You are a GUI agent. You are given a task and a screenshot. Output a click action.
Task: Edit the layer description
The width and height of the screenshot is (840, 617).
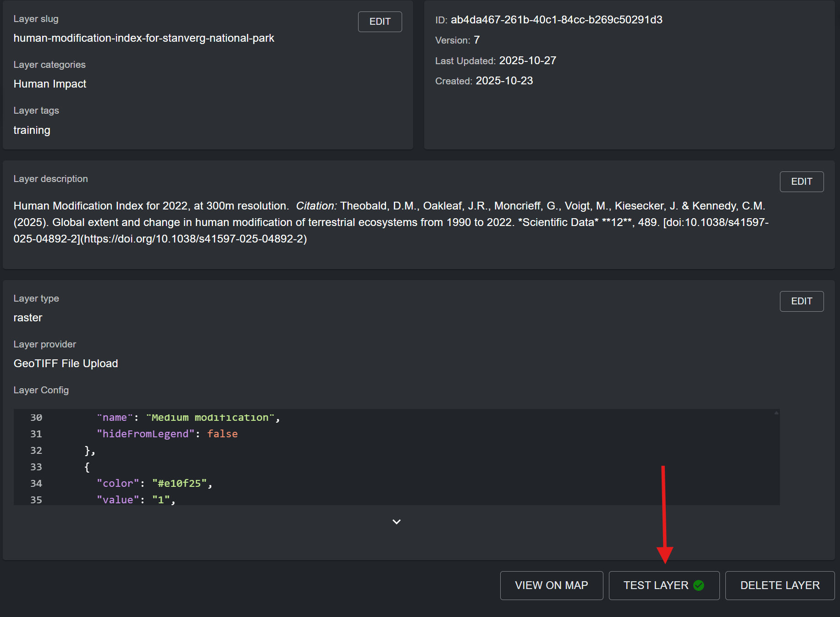(x=801, y=182)
